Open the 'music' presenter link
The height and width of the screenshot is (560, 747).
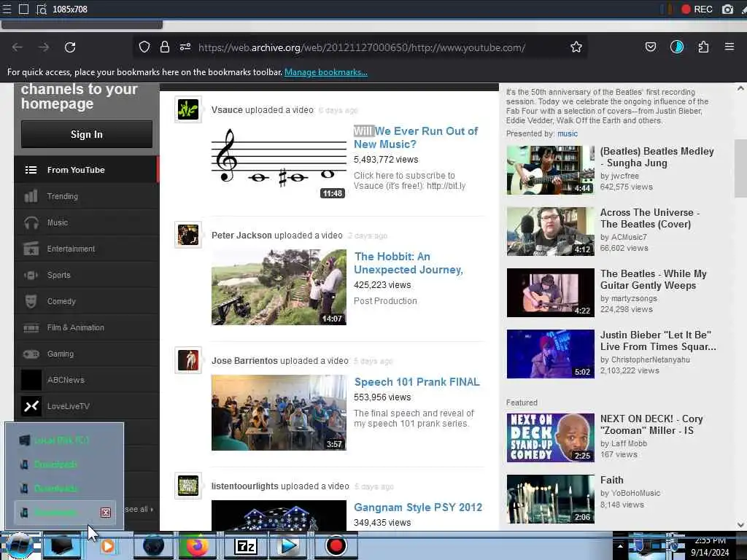[568, 133]
